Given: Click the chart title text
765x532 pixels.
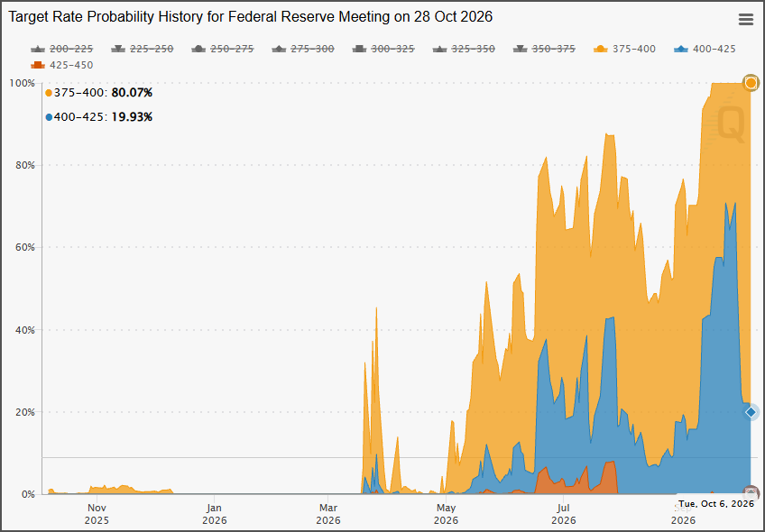Looking at the screenshot, I should click(x=251, y=16).
